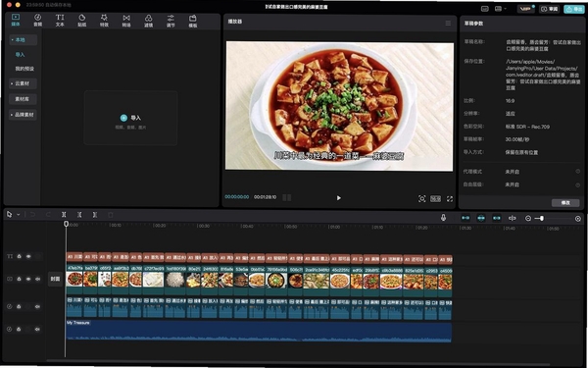Viewport: 588px width, 368px height.
Task: Mute the My Treasure music track
Action: [x=37, y=330]
